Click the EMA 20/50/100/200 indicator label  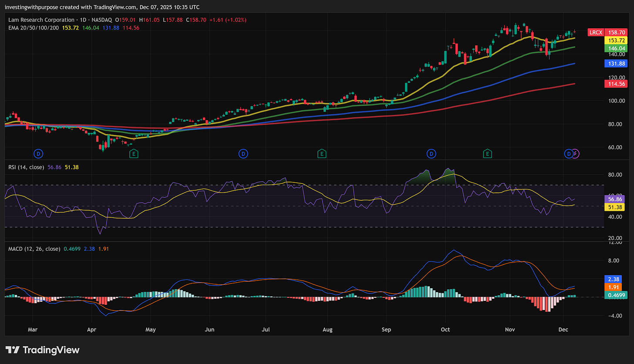pyautogui.click(x=34, y=27)
